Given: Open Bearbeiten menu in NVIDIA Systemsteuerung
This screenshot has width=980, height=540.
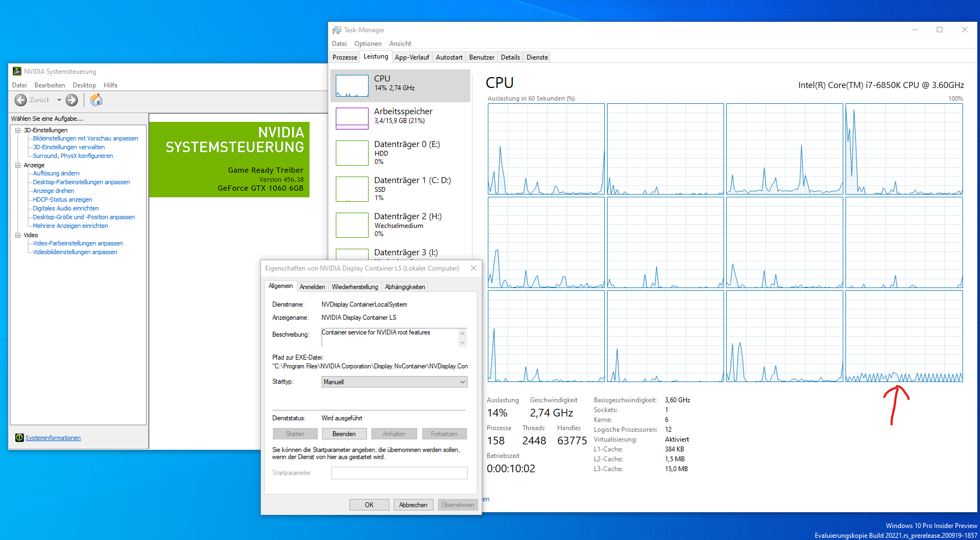Looking at the screenshot, I should coord(50,85).
